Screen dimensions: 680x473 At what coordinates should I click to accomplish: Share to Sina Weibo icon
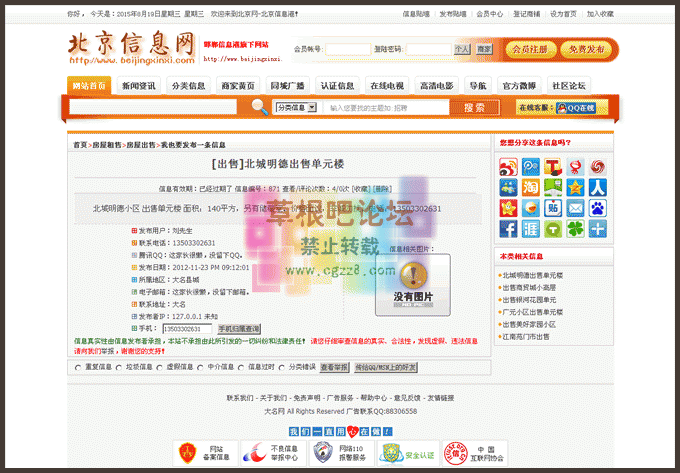[508, 167]
